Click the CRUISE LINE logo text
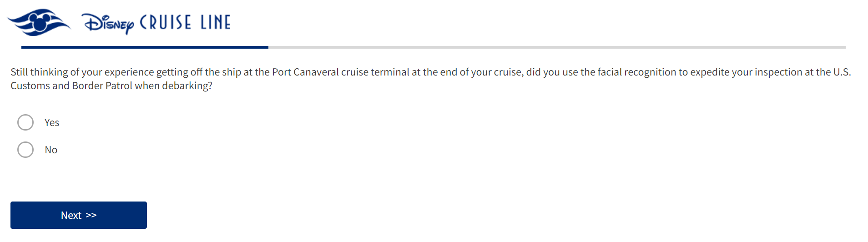The width and height of the screenshot is (868, 242). coord(185,22)
